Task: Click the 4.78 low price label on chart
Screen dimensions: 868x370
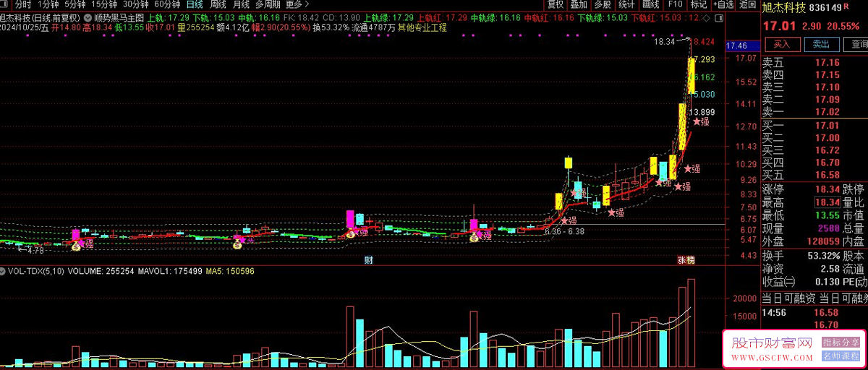Action: [x=35, y=250]
